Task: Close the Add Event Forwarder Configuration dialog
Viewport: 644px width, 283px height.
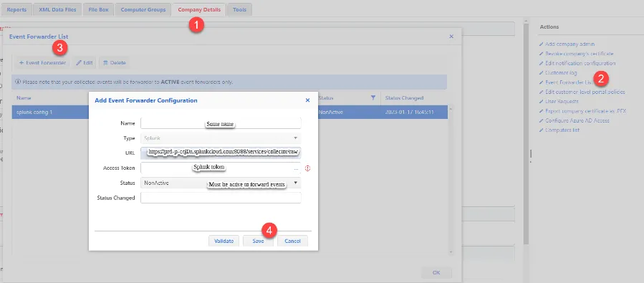Action: click(307, 100)
